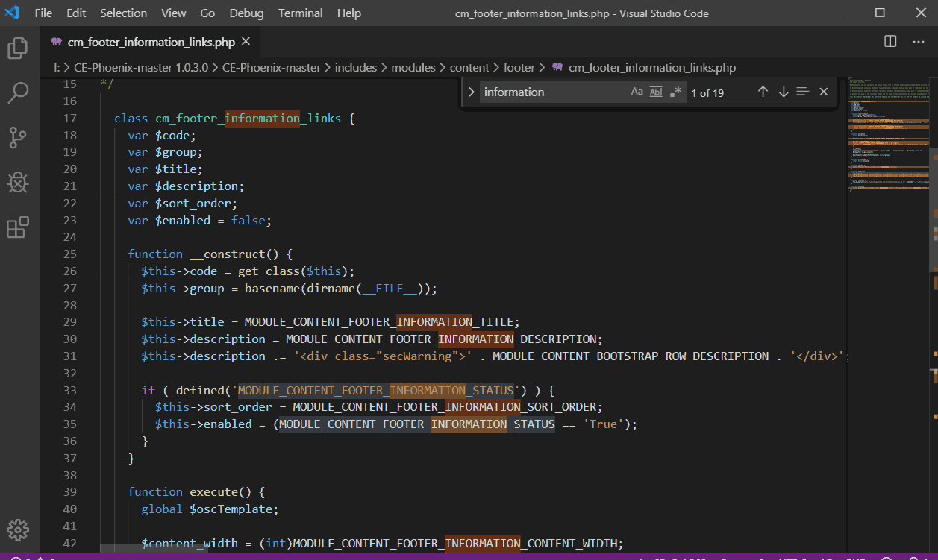The image size is (938, 560).
Task: Open the Search view in activity bar
Action: click(x=18, y=93)
